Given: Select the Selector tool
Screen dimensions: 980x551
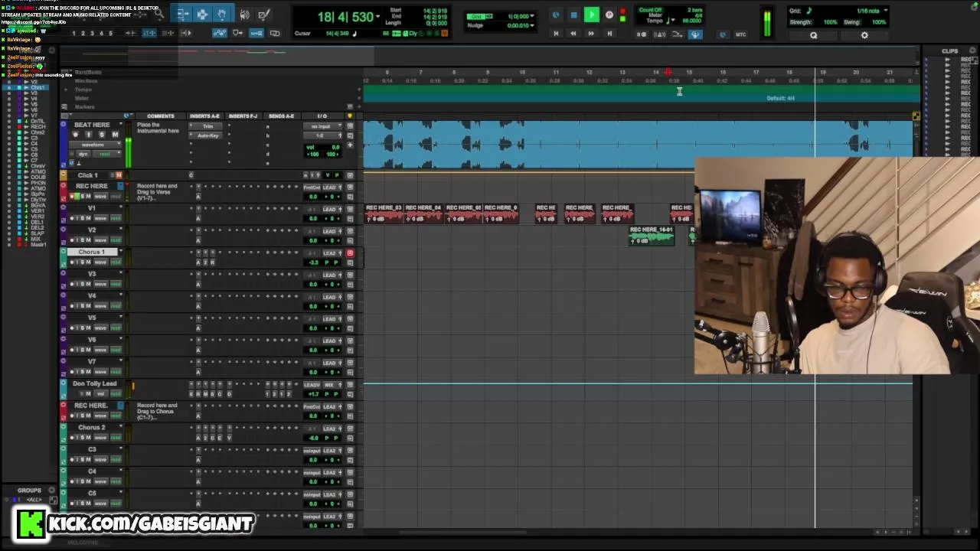Looking at the screenshot, I should click(202, 14).
